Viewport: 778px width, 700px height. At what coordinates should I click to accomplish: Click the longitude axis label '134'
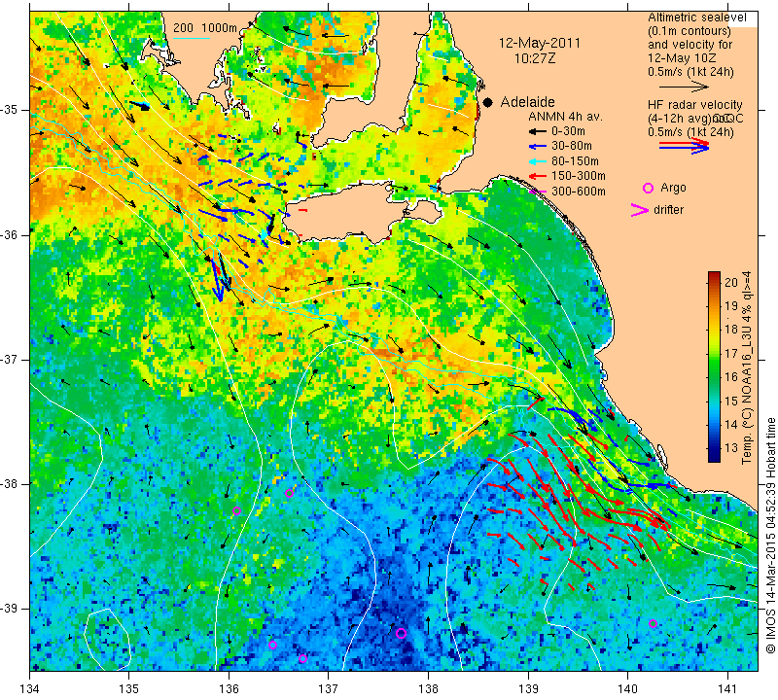pyautogui.click(x=29, y=689)
